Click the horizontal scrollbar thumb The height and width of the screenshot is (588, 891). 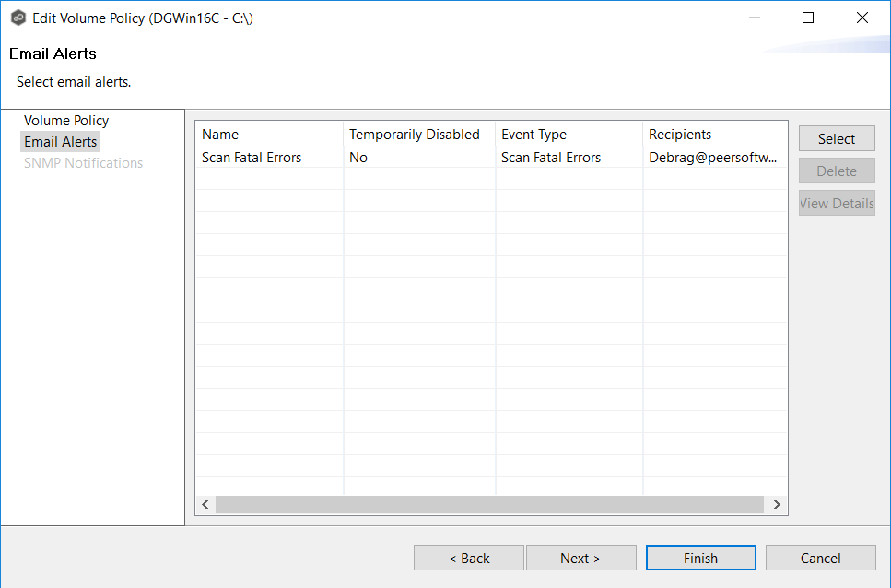[x=489, y=505]
